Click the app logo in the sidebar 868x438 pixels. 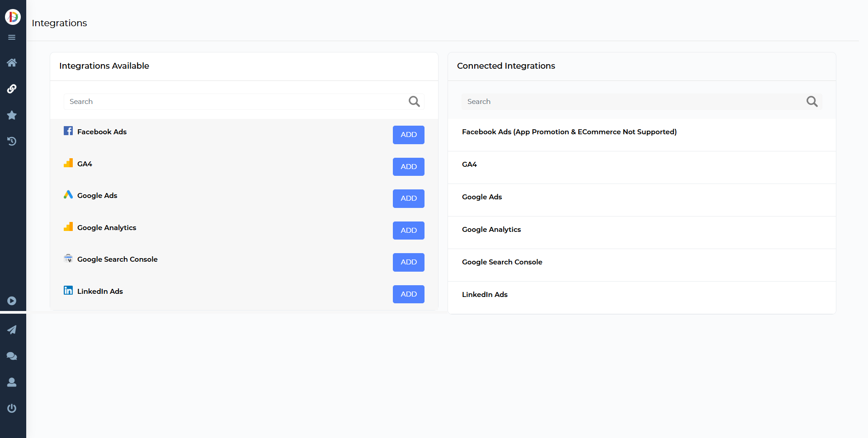(x=13, y=17)
